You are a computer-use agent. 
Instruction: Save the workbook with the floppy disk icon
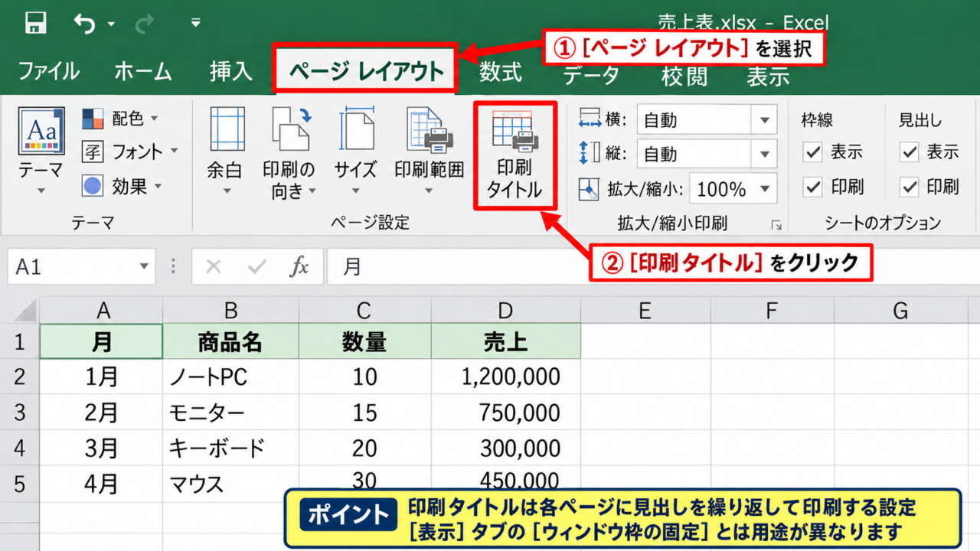pyautogui.click(x=36, y=23)
